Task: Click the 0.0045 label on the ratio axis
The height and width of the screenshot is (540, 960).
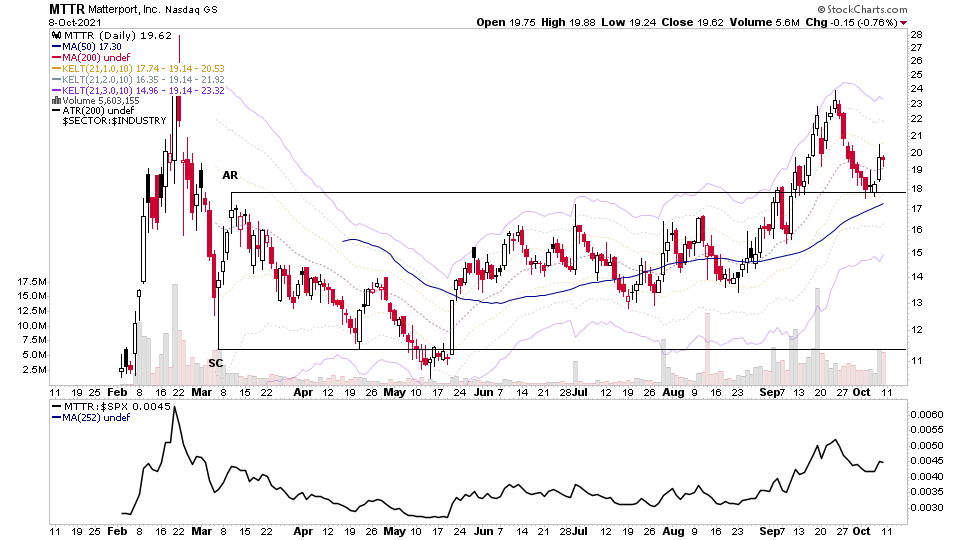Action: click(926, 461)
